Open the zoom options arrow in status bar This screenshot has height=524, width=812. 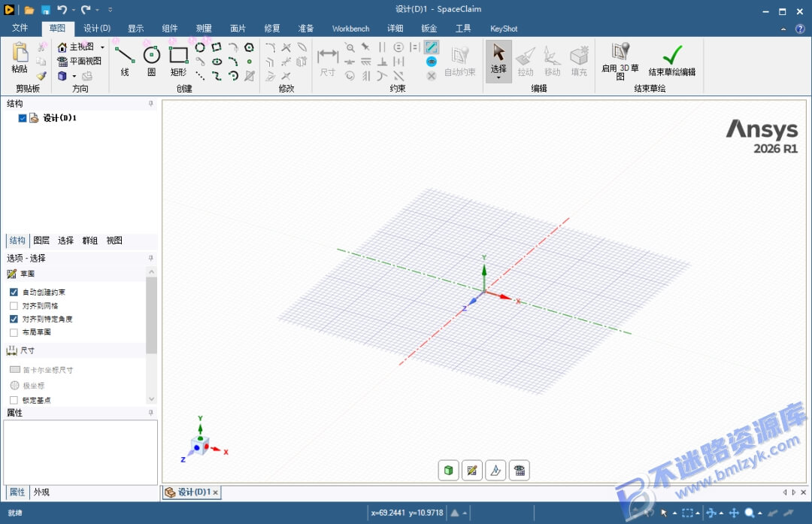[759, 513]
